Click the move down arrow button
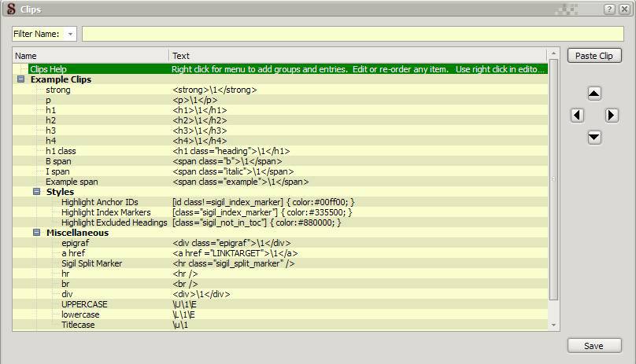 coord(594,138)
